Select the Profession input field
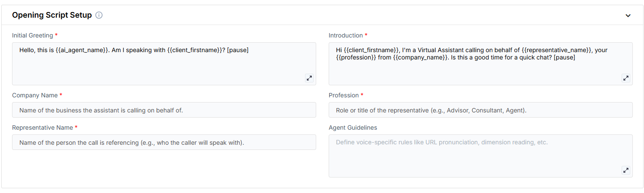 pyautogui.click(x=481, y=110)
